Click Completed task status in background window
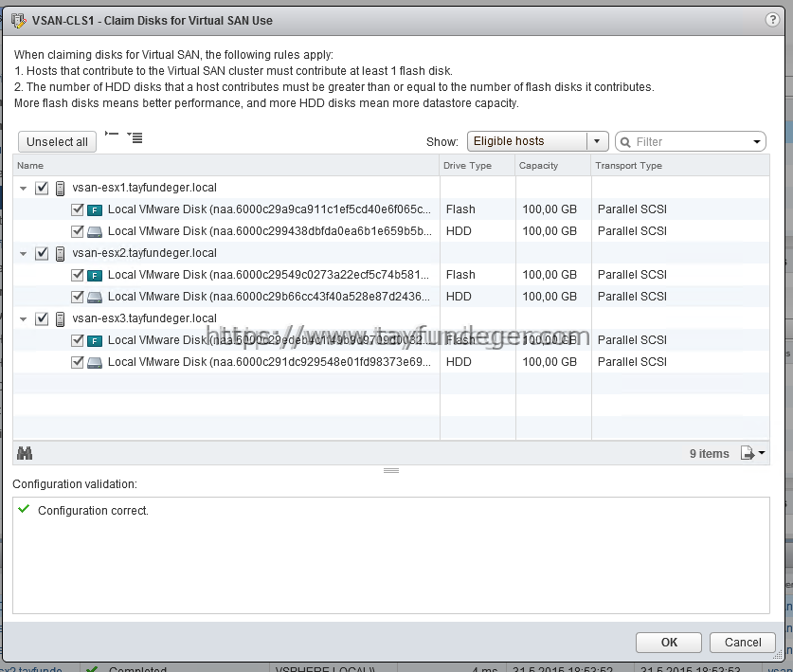793x672 pixels. point(137,669)
